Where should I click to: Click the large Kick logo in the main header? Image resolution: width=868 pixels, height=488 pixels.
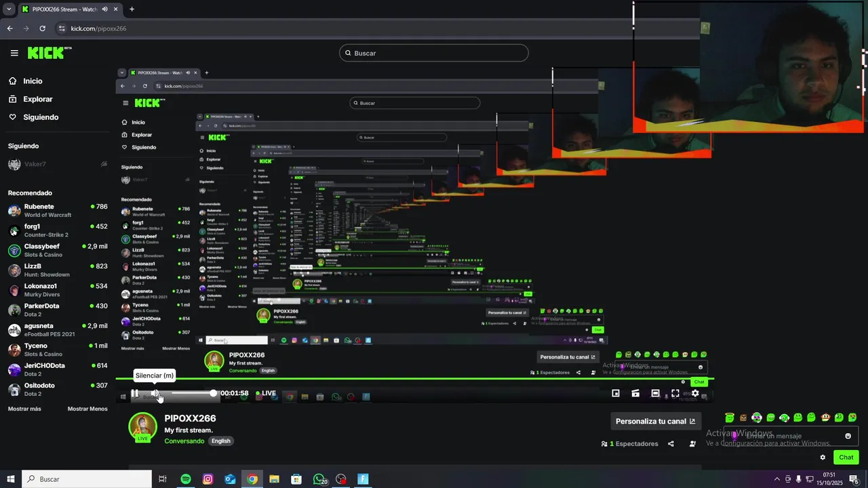(50, 53)
